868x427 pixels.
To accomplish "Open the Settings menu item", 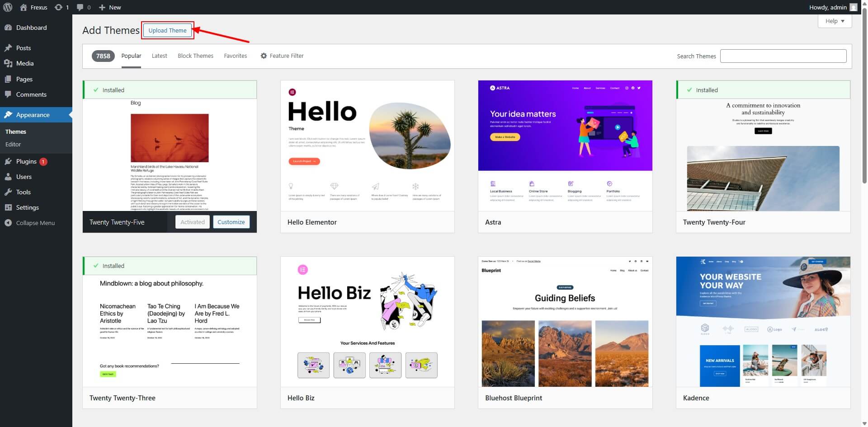I will pos(27,207).
